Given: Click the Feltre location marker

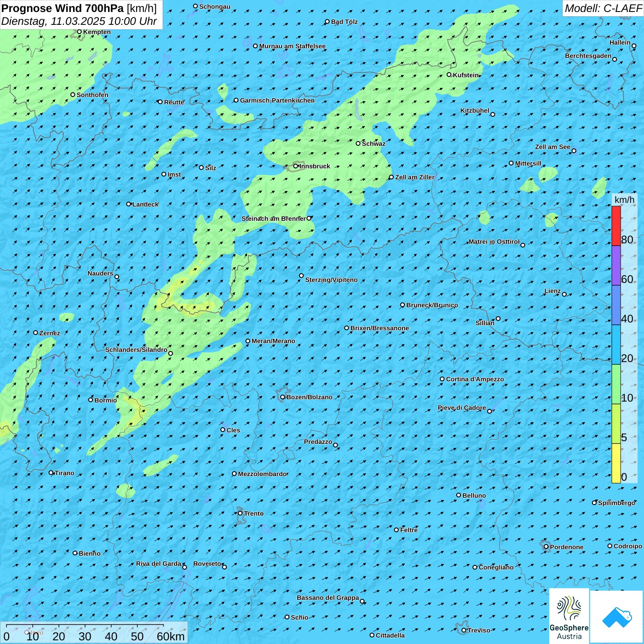Looking at the screenshot, I should pos(397,530).
